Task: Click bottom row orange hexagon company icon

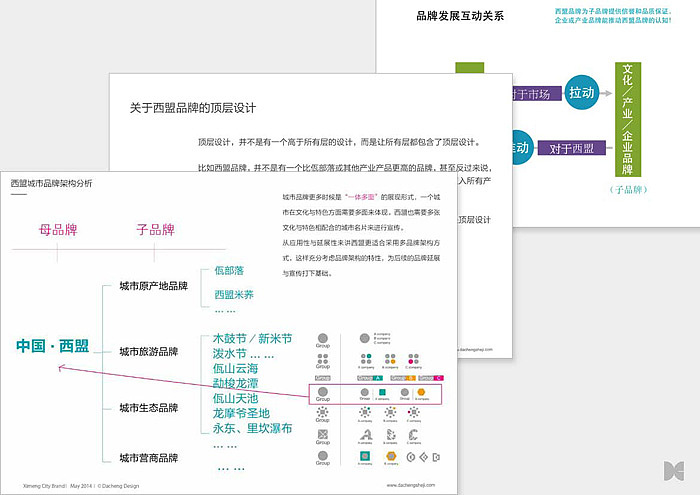Action: tap(391, 456)
